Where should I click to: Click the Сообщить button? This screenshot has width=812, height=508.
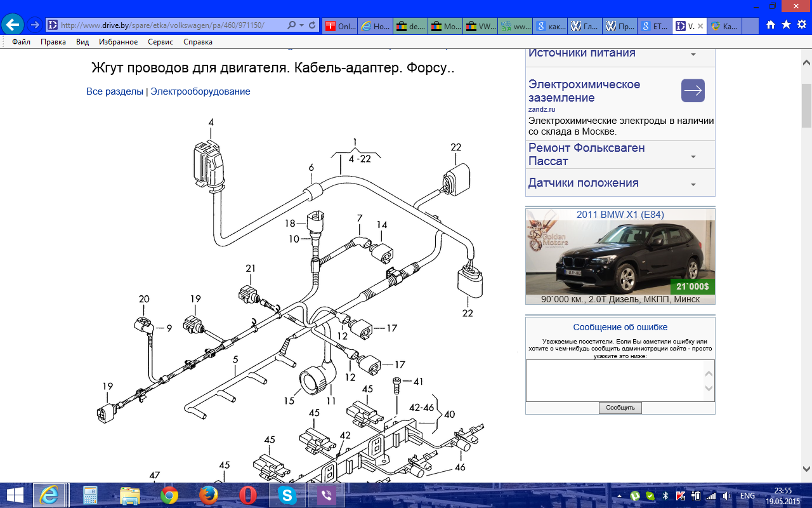click(620, 408)
